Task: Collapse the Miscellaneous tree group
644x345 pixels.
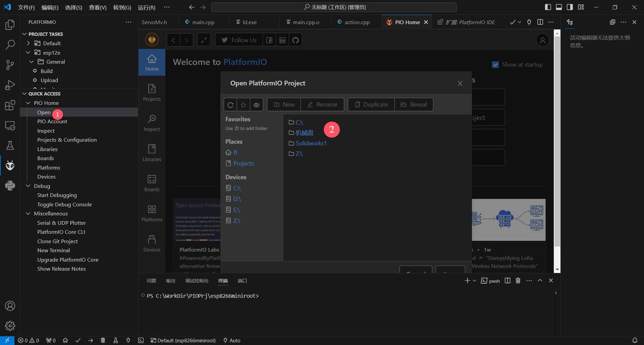Action: [x=29, y=214]
